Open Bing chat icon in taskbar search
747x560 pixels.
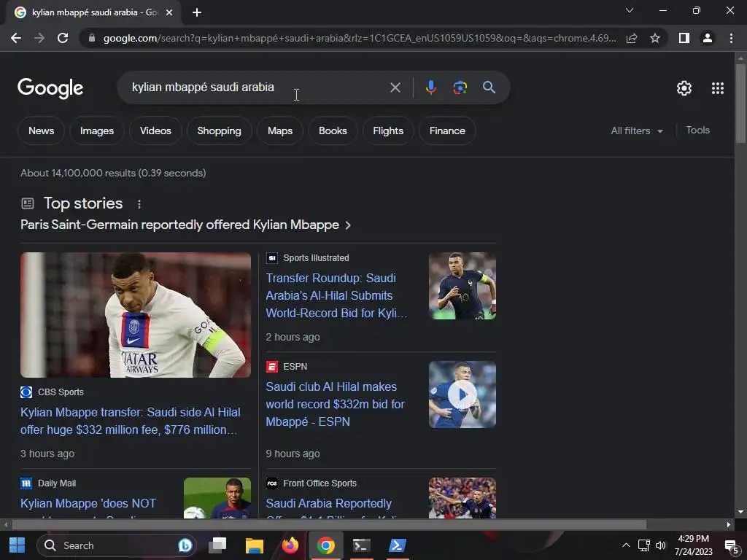[185, 545]
